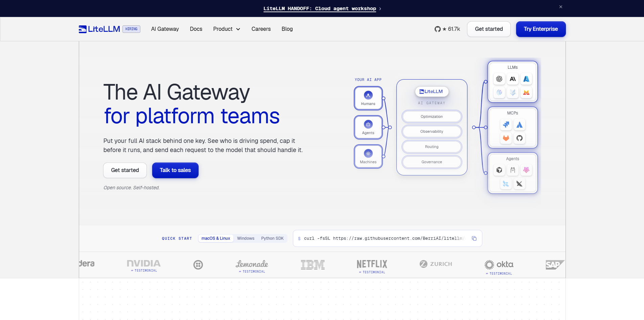Open the Docs nav item
Viewport: 644px width, 320px height.
tap(196, 29)
